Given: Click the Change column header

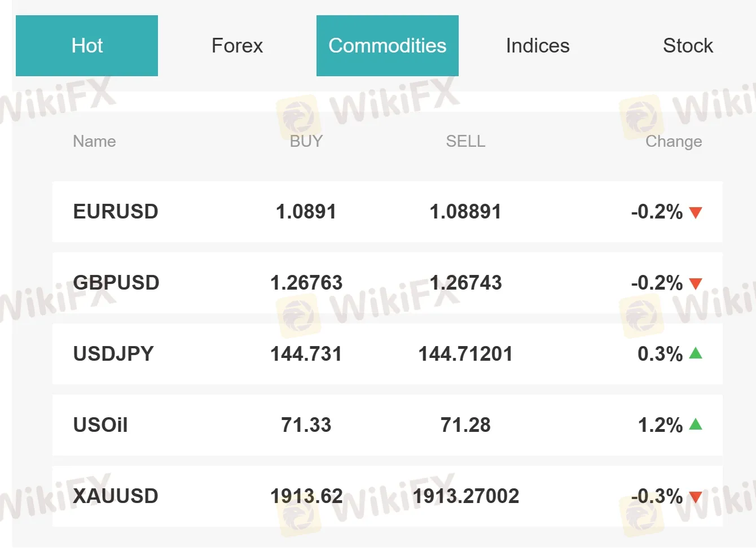Looking at the screenshot, I should click(x=673, y=141).
